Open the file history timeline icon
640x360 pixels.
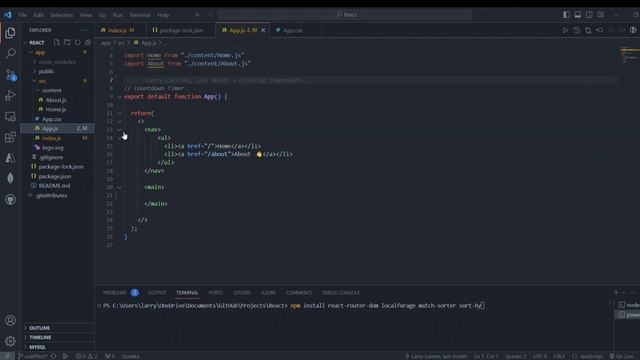click(576, 30)
